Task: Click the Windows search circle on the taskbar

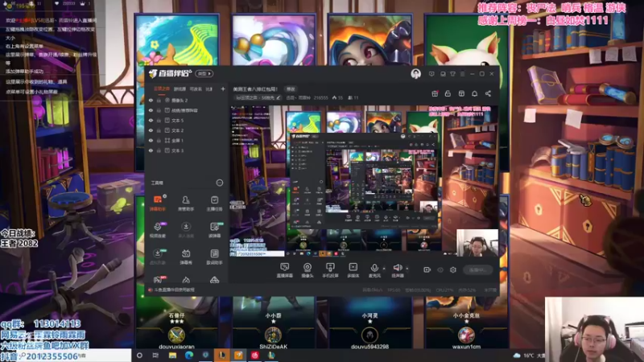Action: (139, 356)
